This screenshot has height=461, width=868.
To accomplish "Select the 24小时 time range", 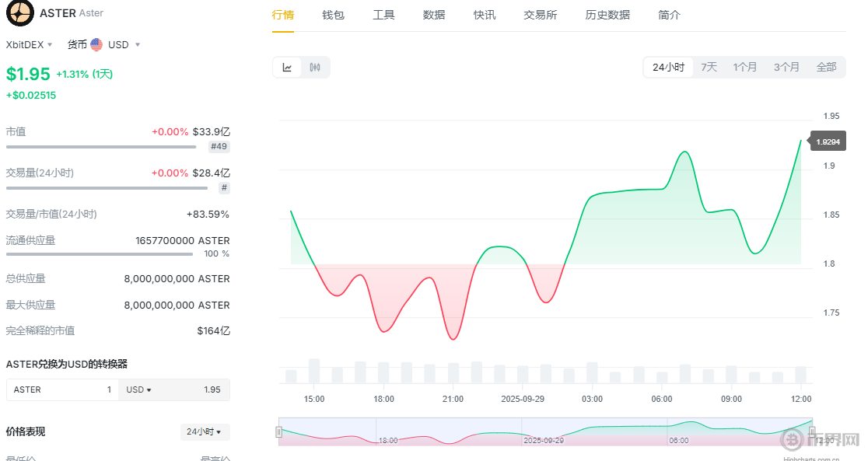I will (668, 68).
